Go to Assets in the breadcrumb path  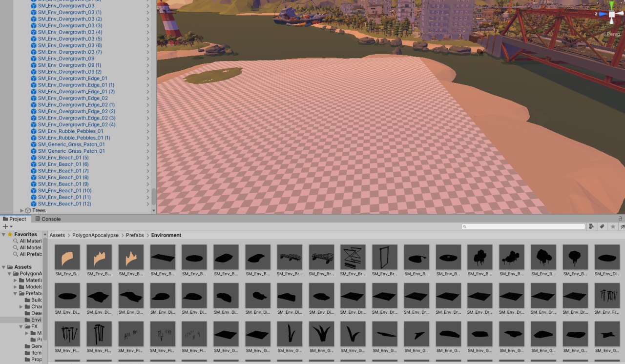[57, 235]
